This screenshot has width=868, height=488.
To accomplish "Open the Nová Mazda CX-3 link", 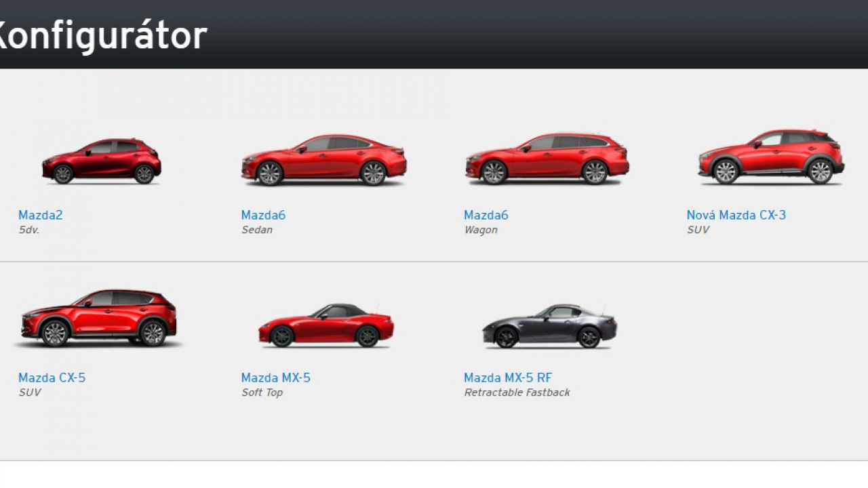I will point(736,215).
